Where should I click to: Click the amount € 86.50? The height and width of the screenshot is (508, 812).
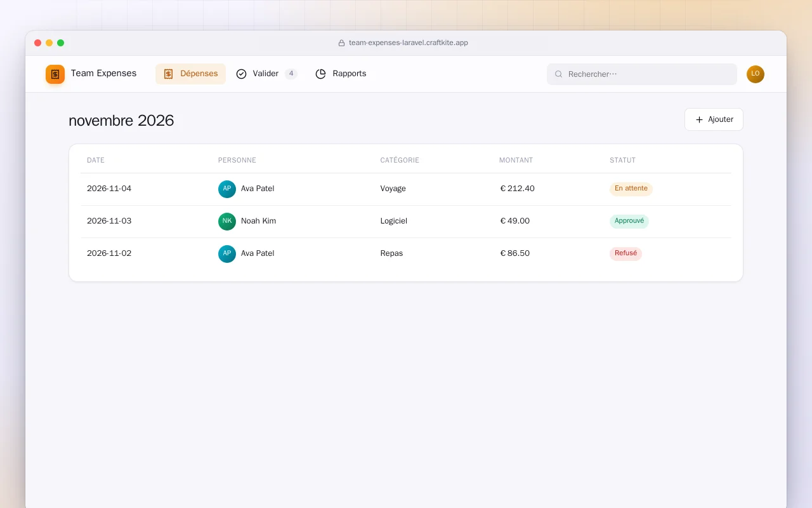coord(515,253)
